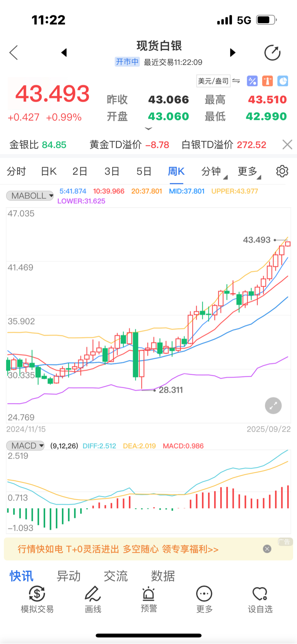The height and width of the screenshot is (644, 297).
Task: Expand quote details chevron below 开盘
Action: tap(148, 129)
